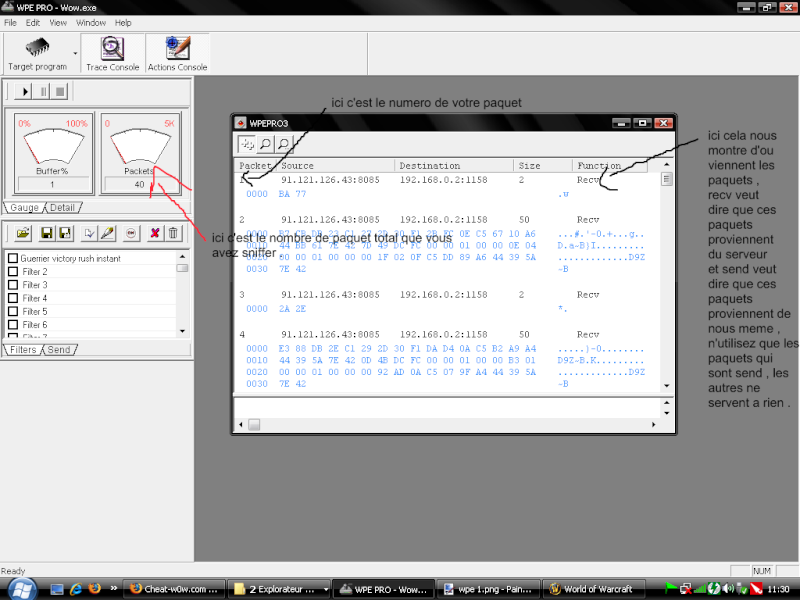Click the Function column header
This screenshot has height=600, width=800.
pos(610,166)
